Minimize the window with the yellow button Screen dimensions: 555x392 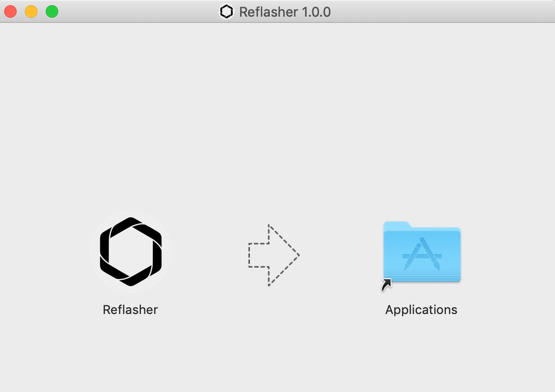coord(31,11)
